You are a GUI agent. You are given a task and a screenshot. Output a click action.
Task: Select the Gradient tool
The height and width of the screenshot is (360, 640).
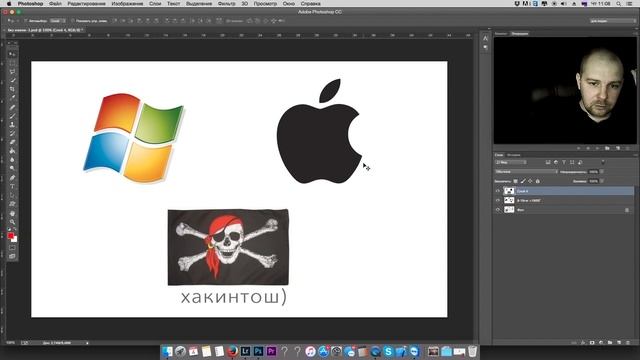click(x=12, y=151)
